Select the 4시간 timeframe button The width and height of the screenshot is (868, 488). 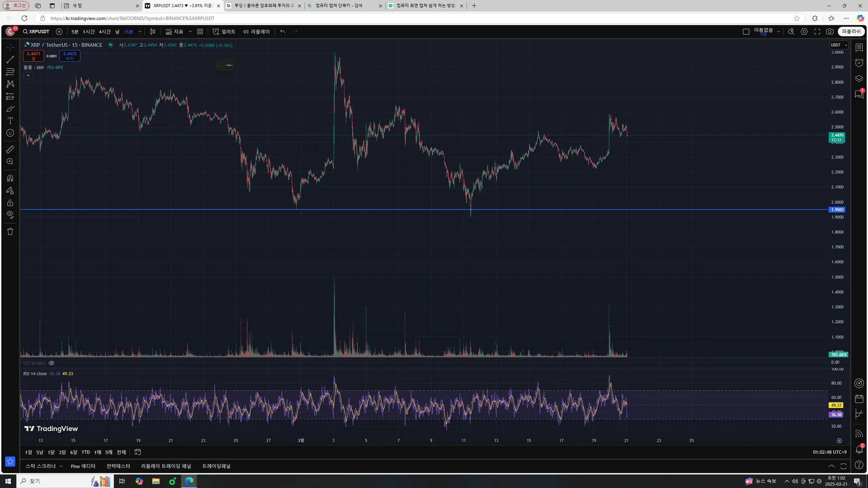(104, 32)
